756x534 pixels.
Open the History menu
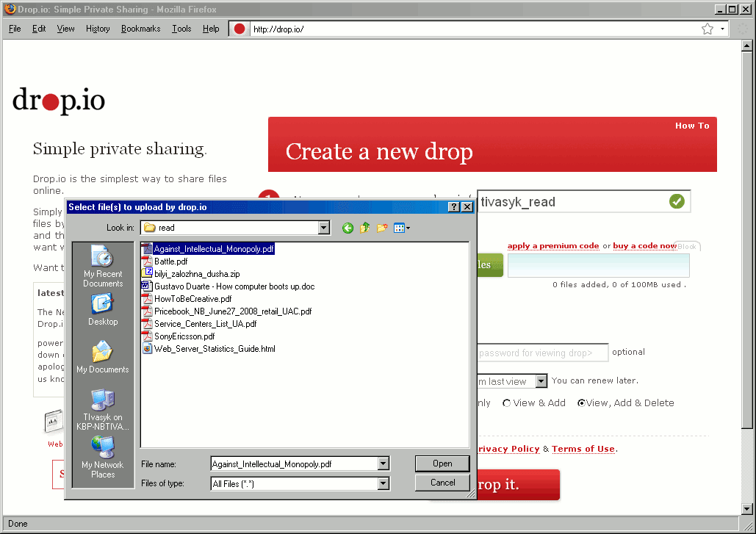pyautogui.click(x=98, y=29)
